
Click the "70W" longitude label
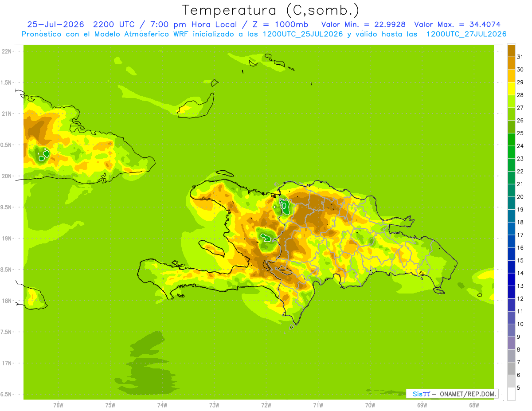370,405
